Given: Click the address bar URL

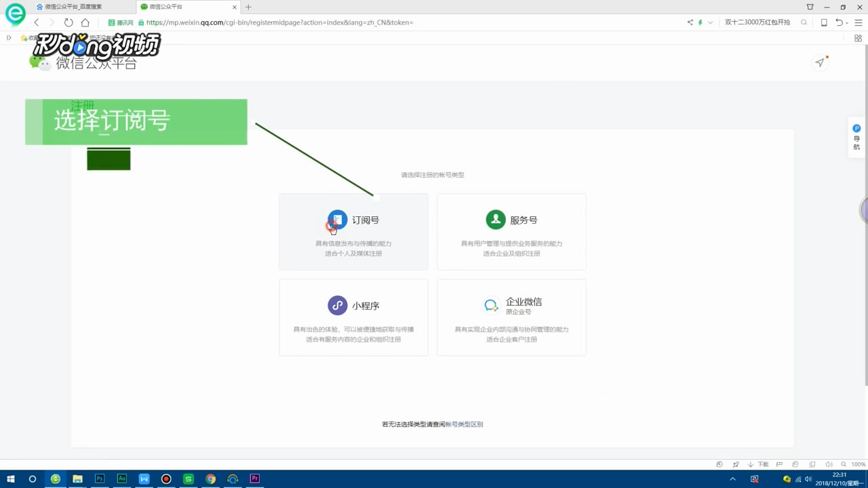Looking at the screenshot, I should click(279, 22).
